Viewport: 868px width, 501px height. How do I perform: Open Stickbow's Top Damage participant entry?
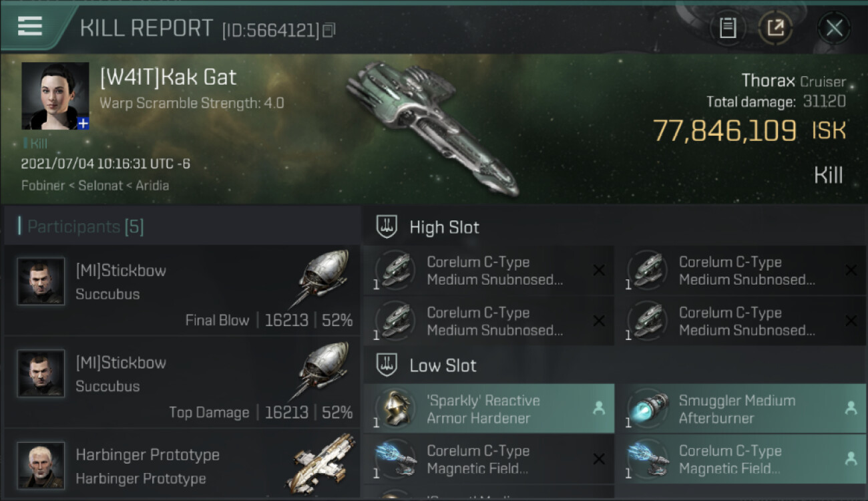pyautogui.click(x=182, y=383)
